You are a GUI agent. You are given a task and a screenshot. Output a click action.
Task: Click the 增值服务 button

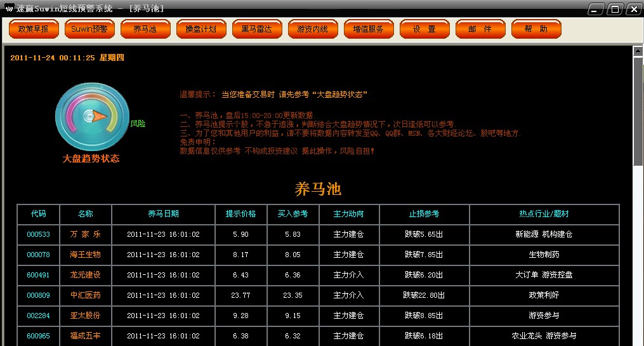(369, 29)
